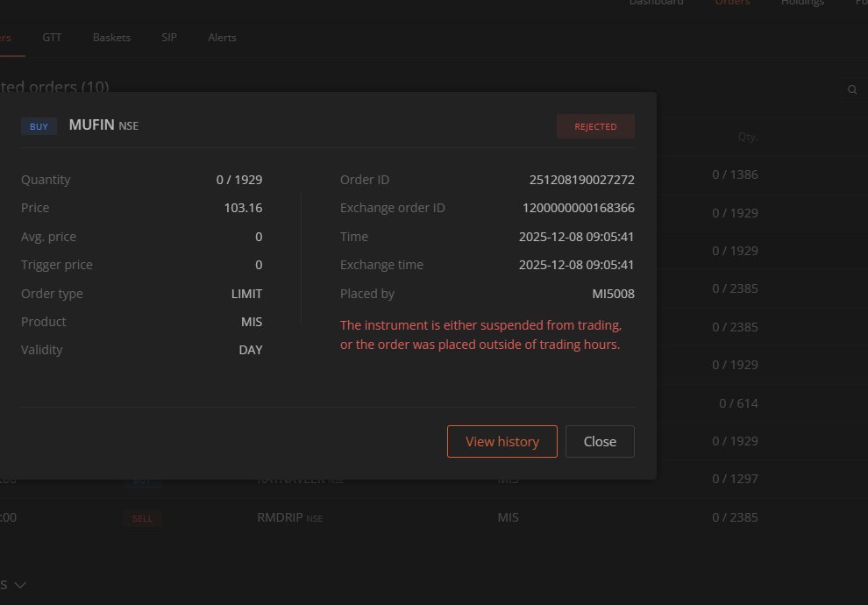Viewport: 868px width, 605px height.
Task: Go to Holdings in top navigation
Action: click(x=802, y=3)
